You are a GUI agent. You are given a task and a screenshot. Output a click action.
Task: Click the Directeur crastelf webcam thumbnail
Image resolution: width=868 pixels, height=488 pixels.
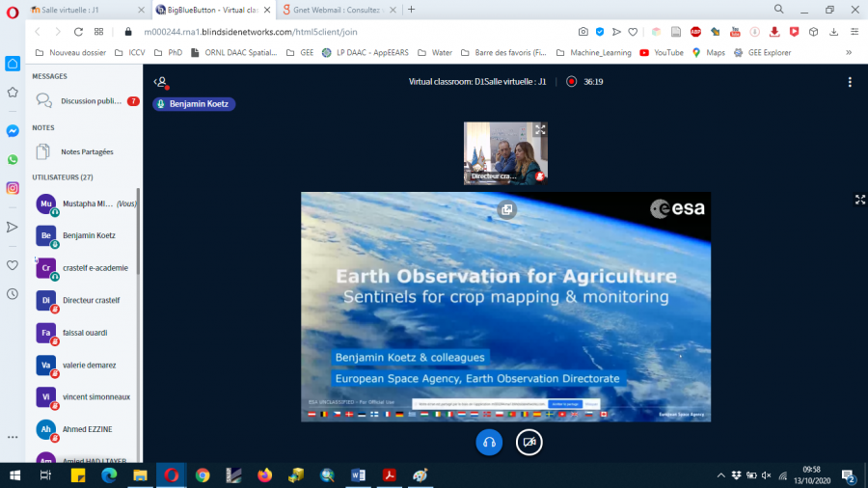pos(505,153)
